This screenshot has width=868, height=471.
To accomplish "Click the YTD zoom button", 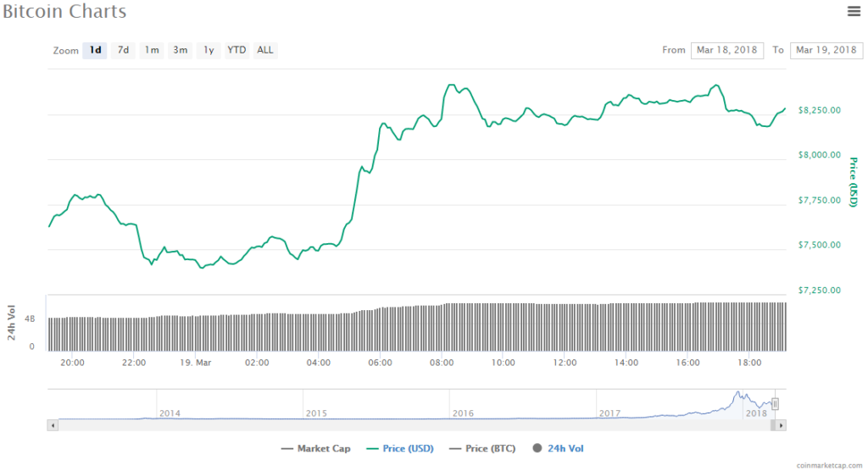I will click(236, 50).
